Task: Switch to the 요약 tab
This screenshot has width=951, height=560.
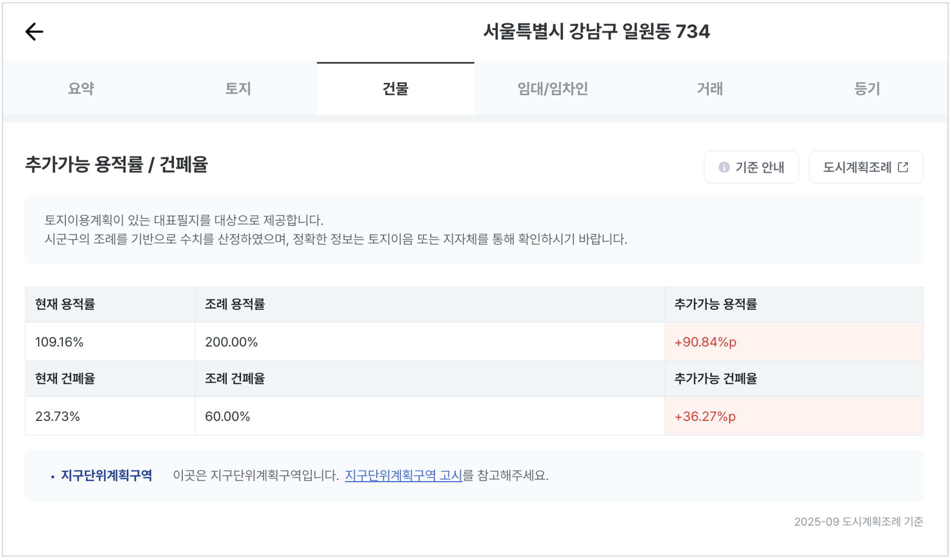Action: tap(81, 89)
